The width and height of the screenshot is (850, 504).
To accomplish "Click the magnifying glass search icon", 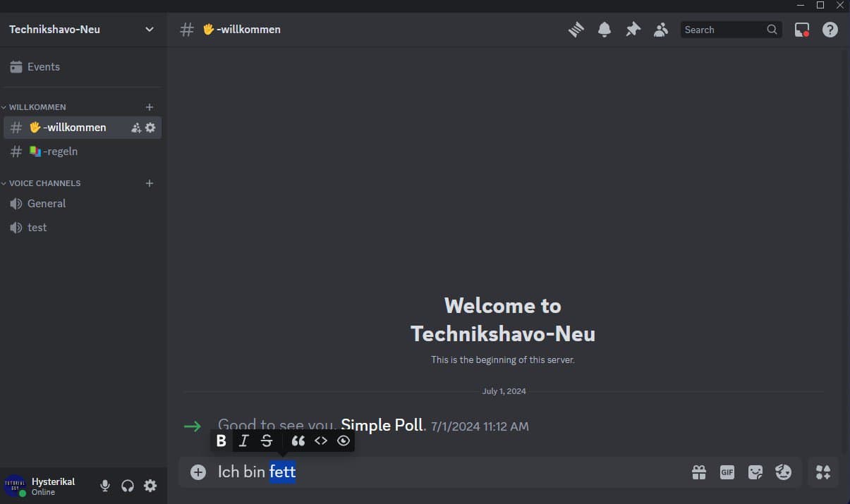I will tap(772, 30).
